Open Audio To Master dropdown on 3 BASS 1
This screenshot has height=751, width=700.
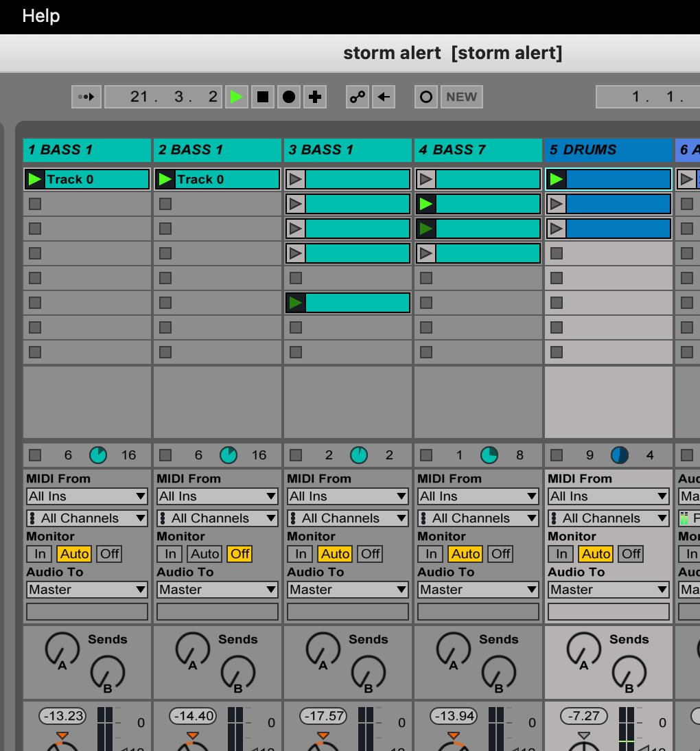348,590
